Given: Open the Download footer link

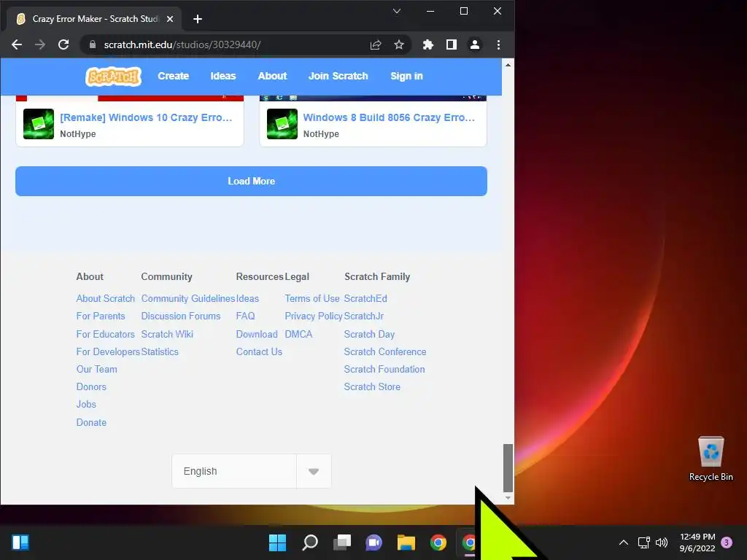Looking at the screenshot, I should [x=257, y=334].
